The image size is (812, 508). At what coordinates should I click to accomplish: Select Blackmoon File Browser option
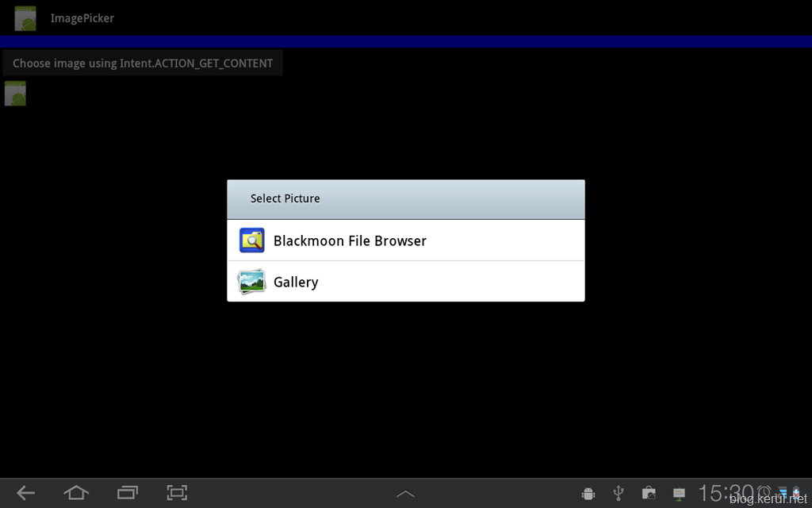pos(405,241)
